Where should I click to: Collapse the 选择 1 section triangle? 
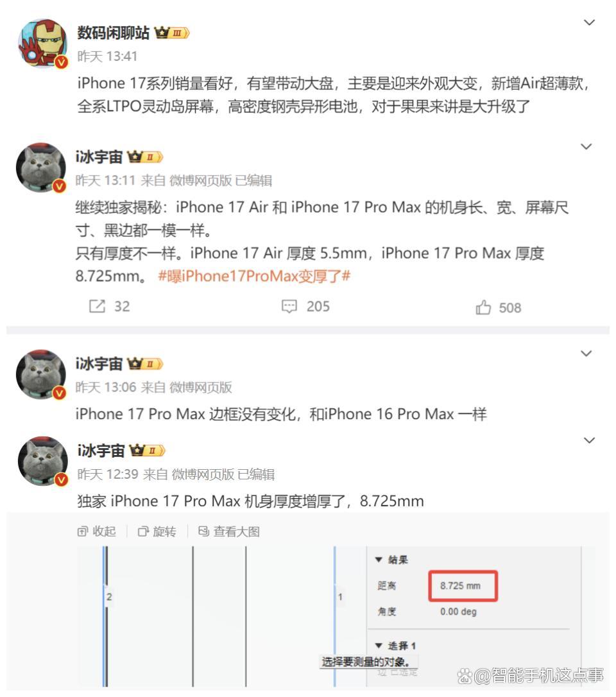pos(379,646)
